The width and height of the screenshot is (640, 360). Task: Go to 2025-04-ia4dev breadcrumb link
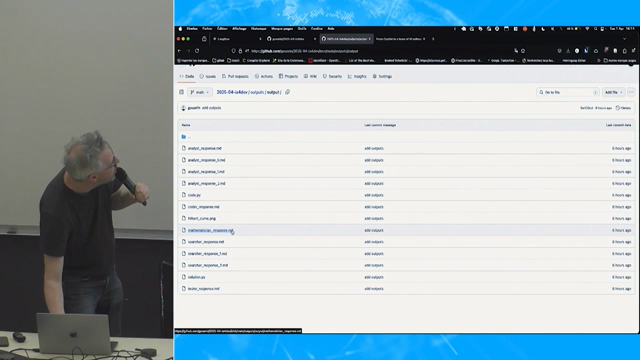point(232,92)
